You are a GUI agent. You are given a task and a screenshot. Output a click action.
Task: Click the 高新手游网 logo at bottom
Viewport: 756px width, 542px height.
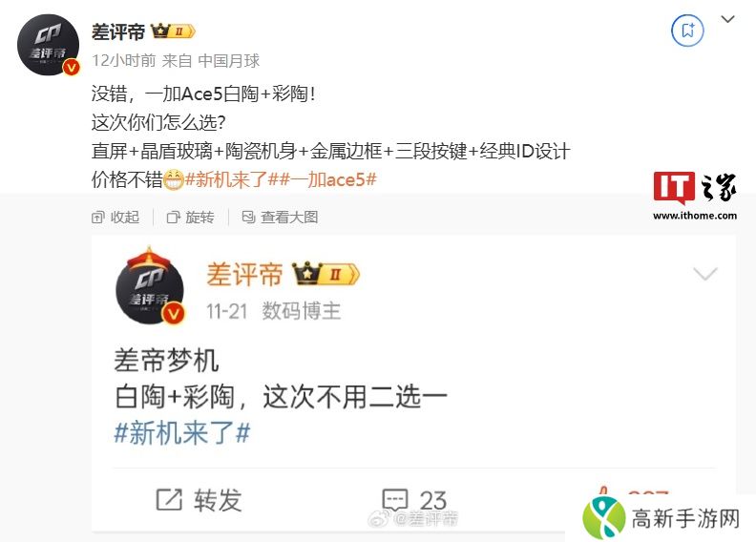(661, 518)
